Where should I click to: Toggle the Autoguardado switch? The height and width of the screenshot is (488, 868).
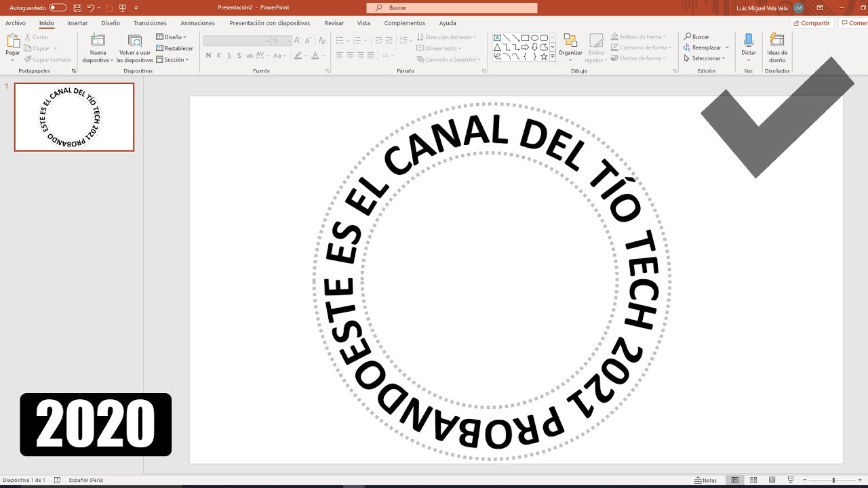click(x=58, y=7)
